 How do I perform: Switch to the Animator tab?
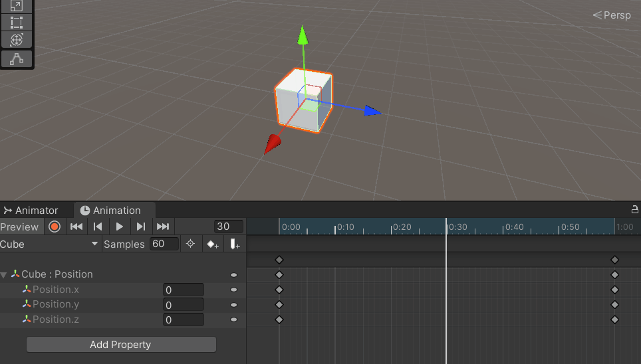31,211
